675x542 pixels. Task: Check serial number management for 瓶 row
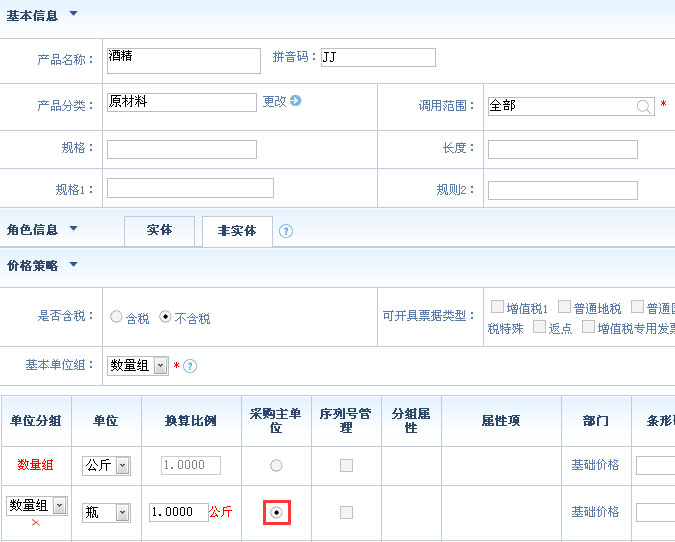click(x=346, y=512)
